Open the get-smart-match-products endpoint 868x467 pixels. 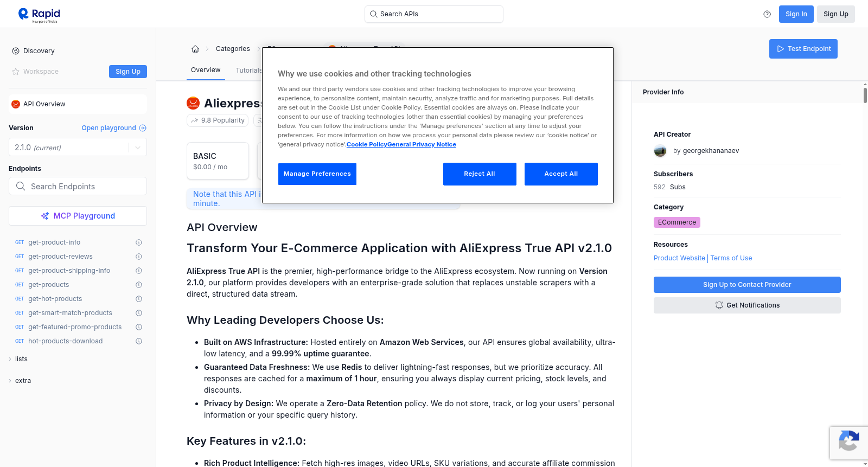point(70,313)
